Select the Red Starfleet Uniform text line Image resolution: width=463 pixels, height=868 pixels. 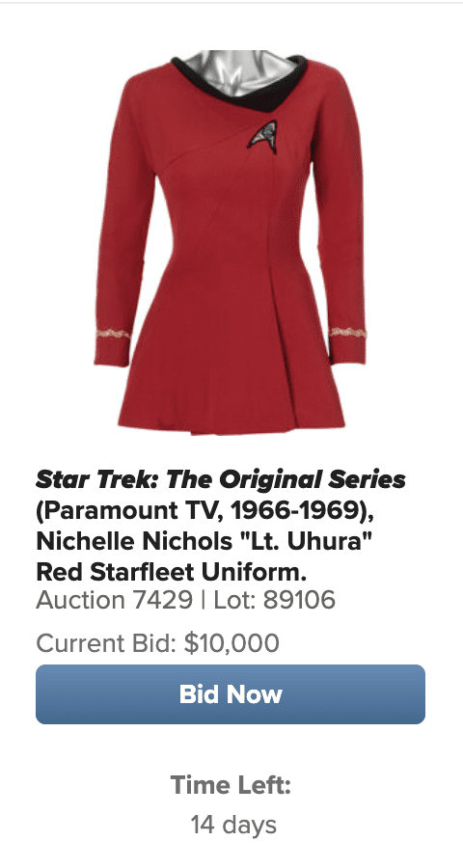tap(171, 572)
